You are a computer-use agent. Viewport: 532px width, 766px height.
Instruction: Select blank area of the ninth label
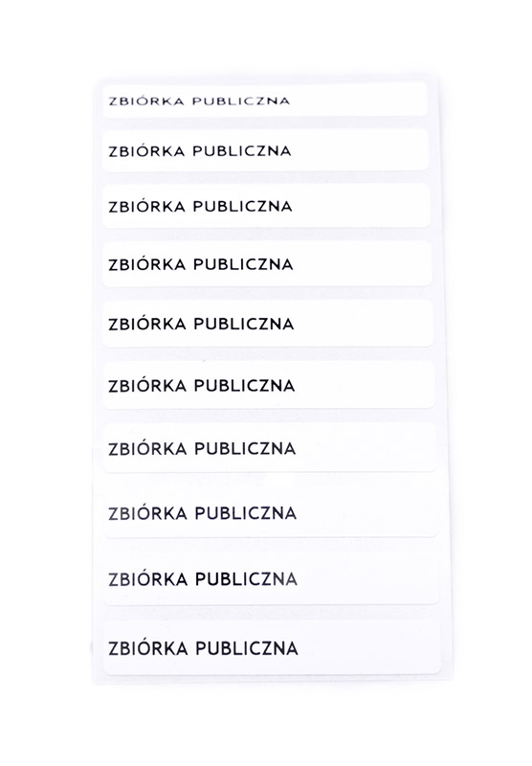tap(368, 578)
